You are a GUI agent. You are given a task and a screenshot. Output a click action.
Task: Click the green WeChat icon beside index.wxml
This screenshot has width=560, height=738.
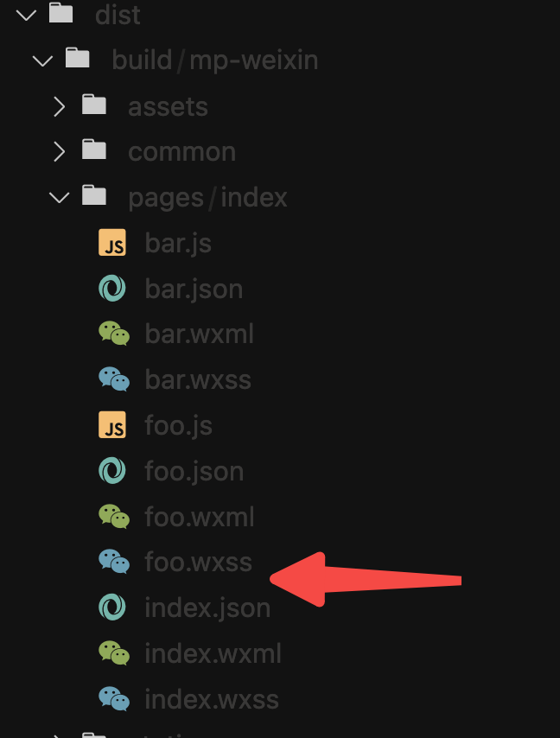pyautogui.click(x=114, y=652)
